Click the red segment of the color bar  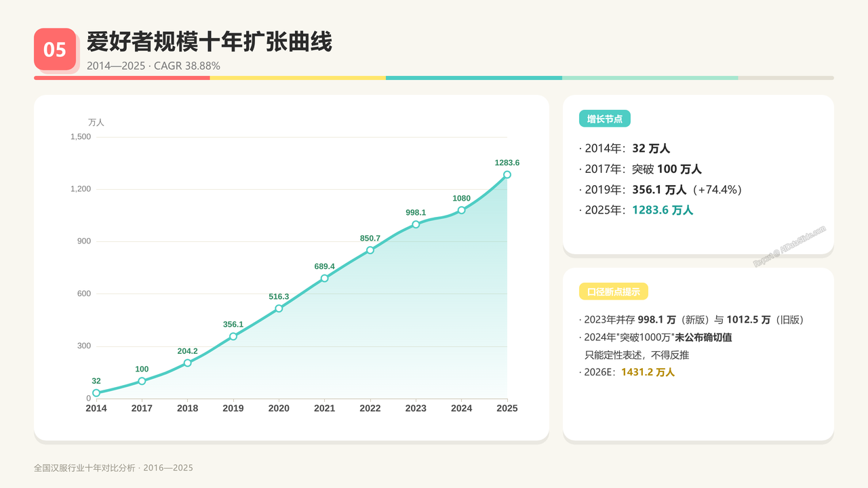coord(122,78)
